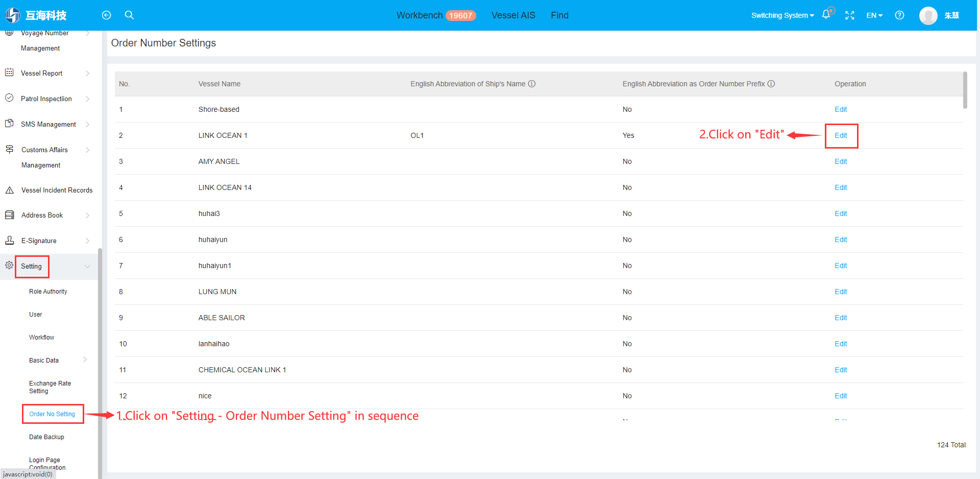Click info icon beside Order Number Prefix
980x479 pixels.
771,84
